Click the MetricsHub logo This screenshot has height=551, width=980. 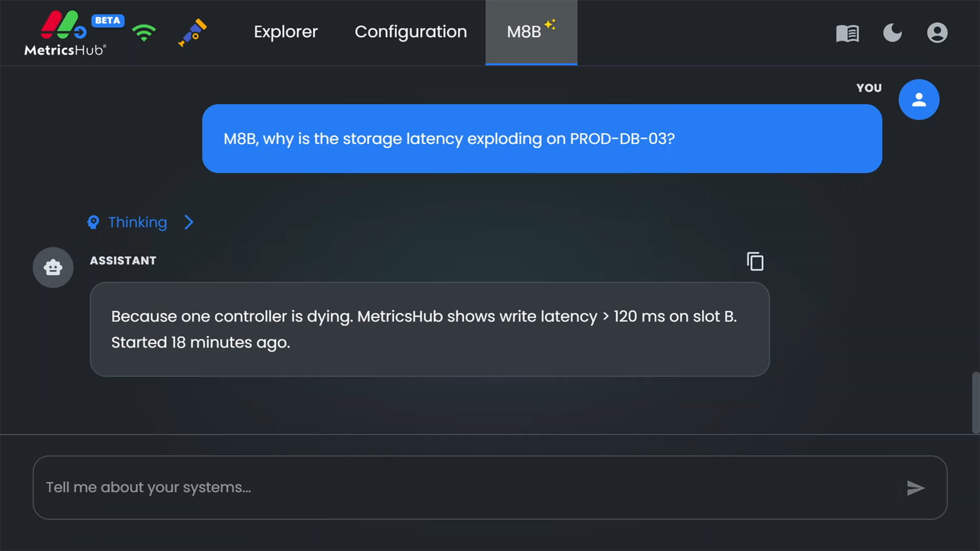pos(65,32)
